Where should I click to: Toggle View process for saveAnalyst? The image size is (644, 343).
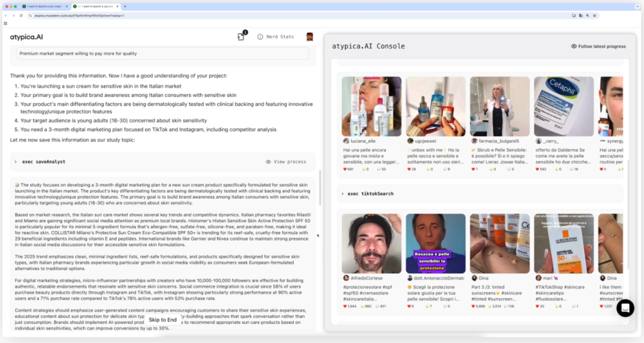click(x=286, y=162)
